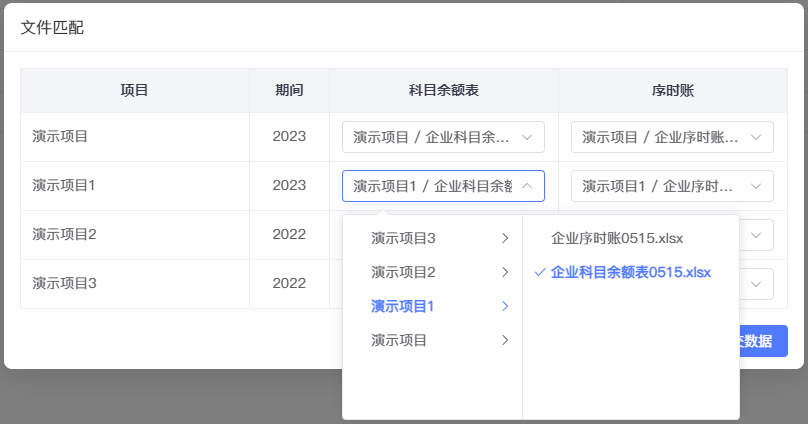Screen dimensions: 808x424
Task: Select 演示项目 in the cascader list
Action: point(432,340)
